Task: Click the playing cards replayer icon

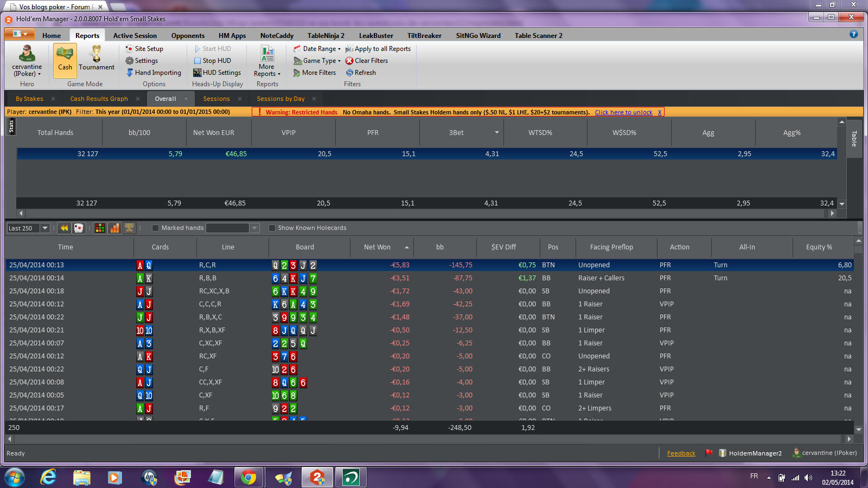Action: coord(79,228)
